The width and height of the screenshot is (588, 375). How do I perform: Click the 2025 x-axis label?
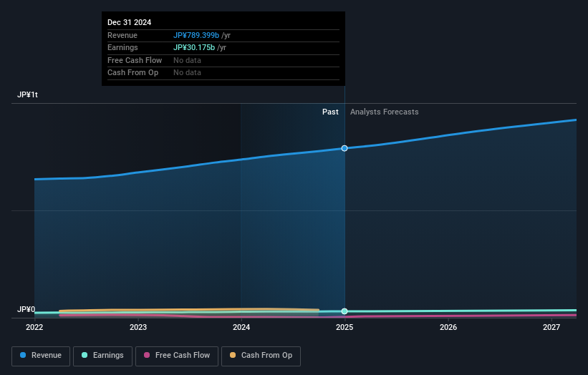click(x=344, y=327)
